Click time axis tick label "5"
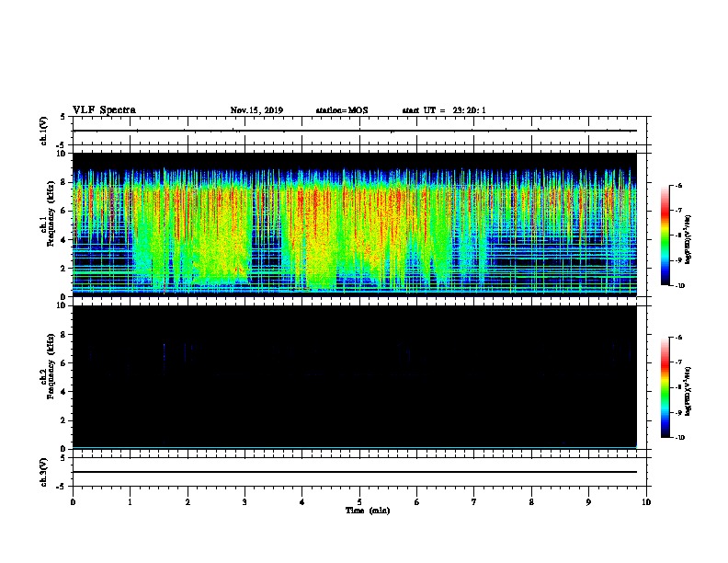The height and width of the screenshot is (563, 728). click(359, 502)
